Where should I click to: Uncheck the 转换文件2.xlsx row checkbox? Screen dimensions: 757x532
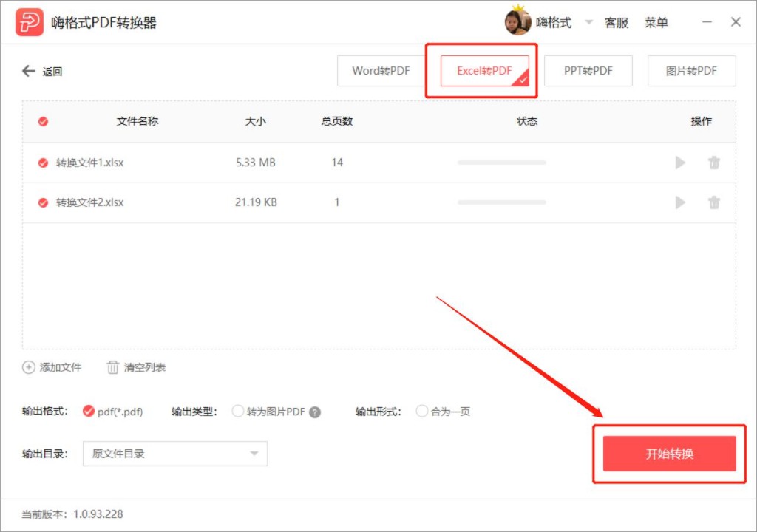43,202
